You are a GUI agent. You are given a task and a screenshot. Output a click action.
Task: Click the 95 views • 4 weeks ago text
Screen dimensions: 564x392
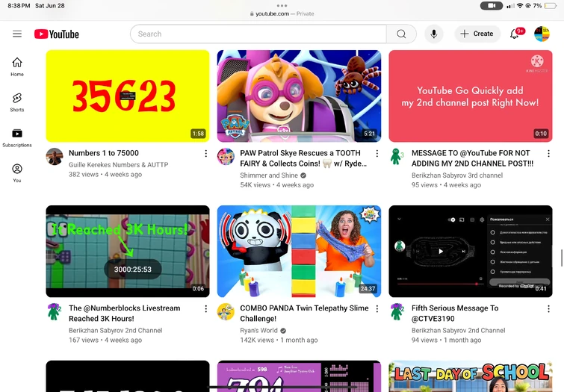(x=446, y=185)
